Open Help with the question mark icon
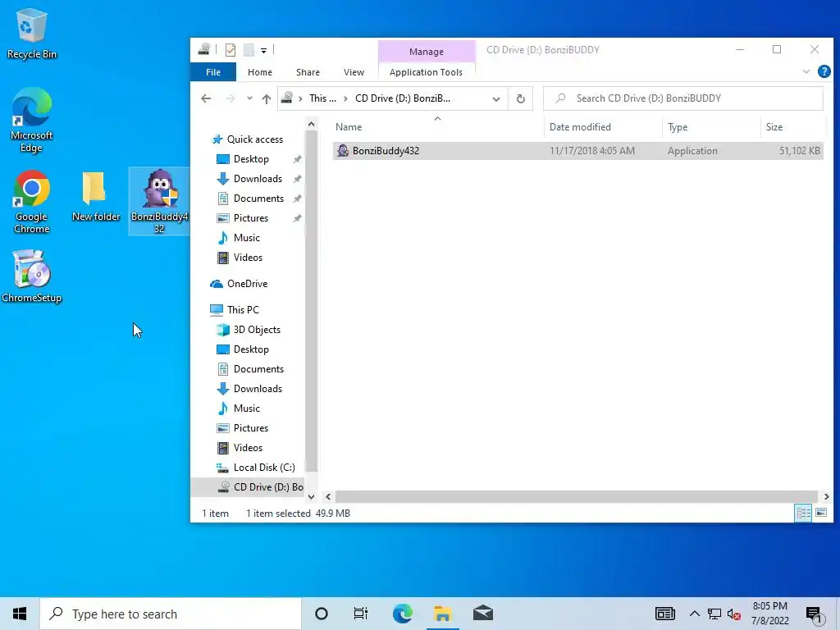Image resolution: width=840 pixels, height=630 pixels. [824, 71]
